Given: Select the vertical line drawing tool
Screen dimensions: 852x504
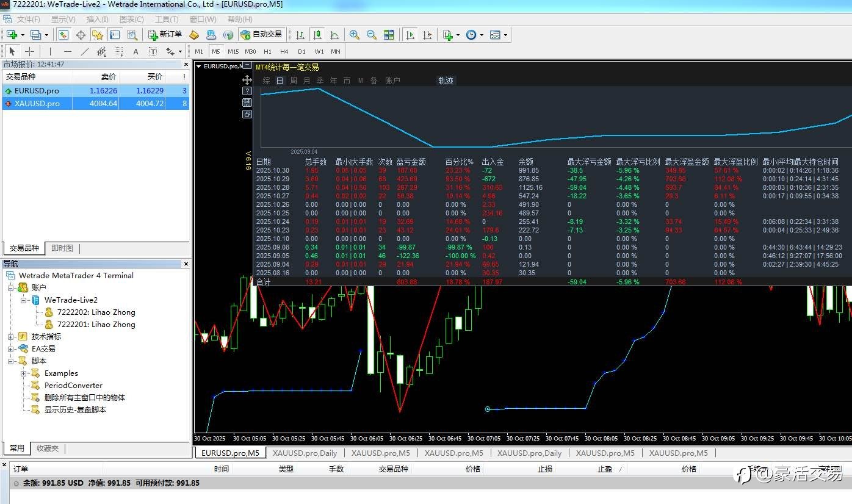Looking at the screenshot, I should (50, 51).
